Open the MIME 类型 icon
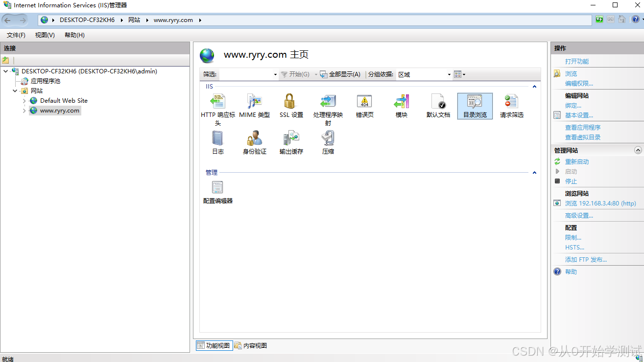Viewport: 644px width, 362px height. tap(254, 102)
